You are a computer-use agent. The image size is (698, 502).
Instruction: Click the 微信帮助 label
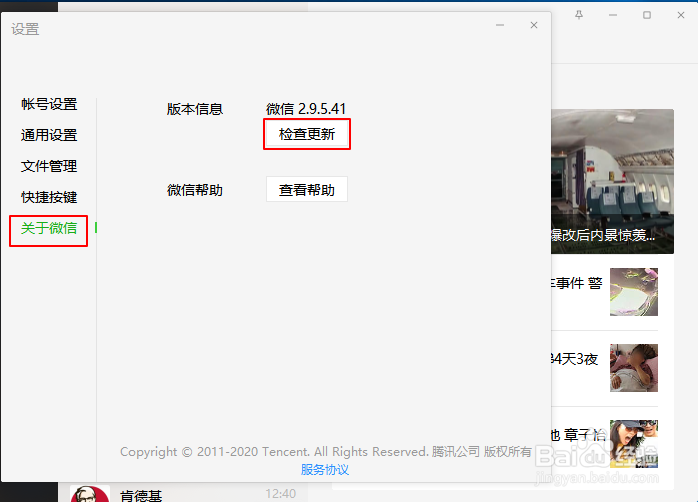click(195, 190)
